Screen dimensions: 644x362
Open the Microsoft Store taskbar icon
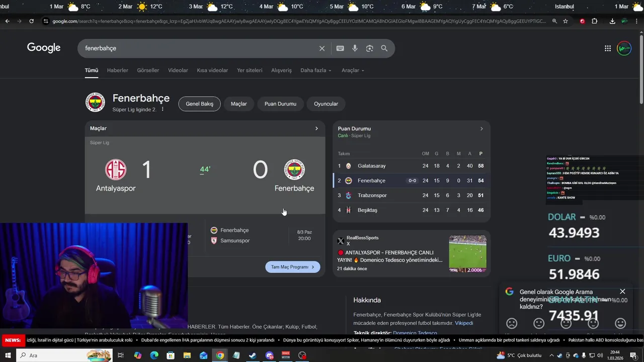tap(171, 355)
